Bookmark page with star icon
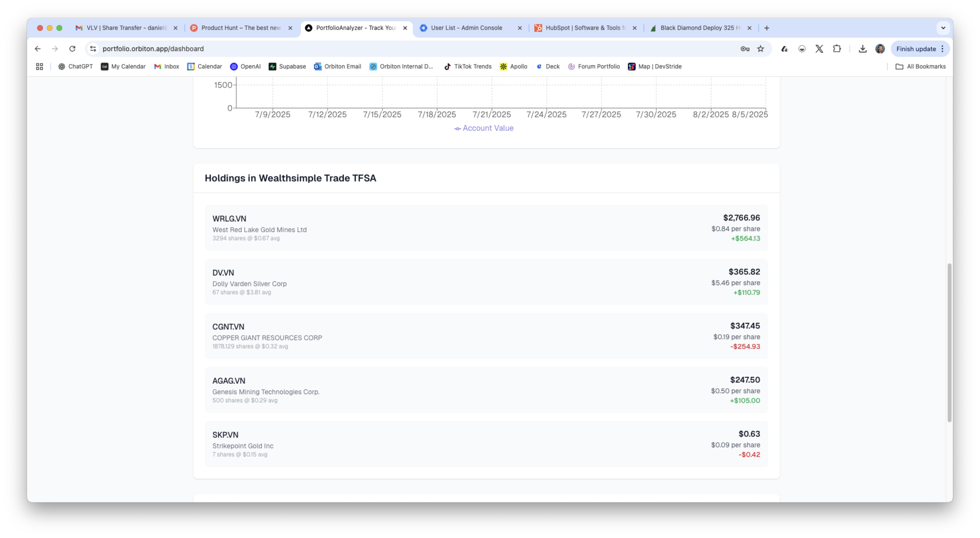 (761, 49)
